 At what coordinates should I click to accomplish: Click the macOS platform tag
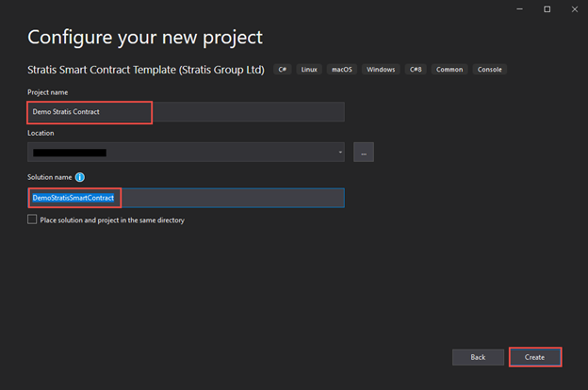[x=341, y=69]
